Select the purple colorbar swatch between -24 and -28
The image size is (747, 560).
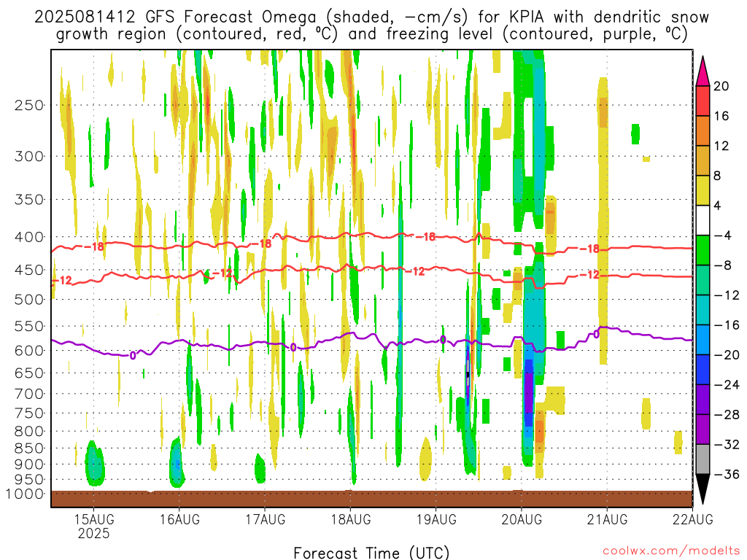[703, 400]
